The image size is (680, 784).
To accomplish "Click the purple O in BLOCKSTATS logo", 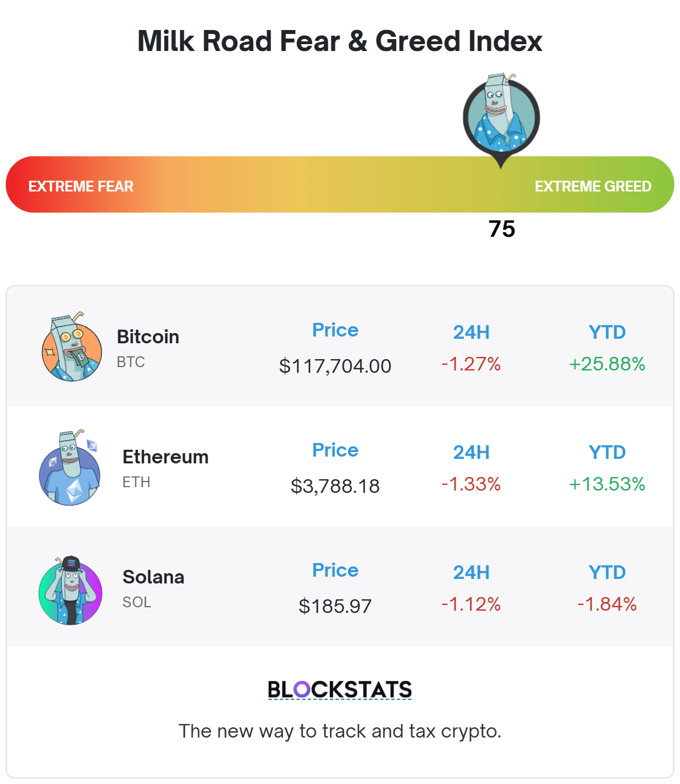I will (303, 689).
